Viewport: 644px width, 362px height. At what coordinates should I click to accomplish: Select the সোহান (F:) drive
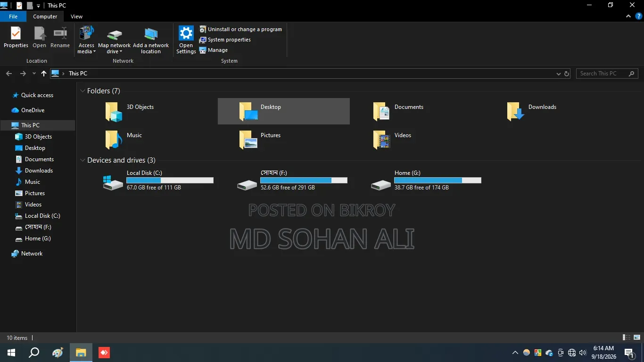click(284, 181)
